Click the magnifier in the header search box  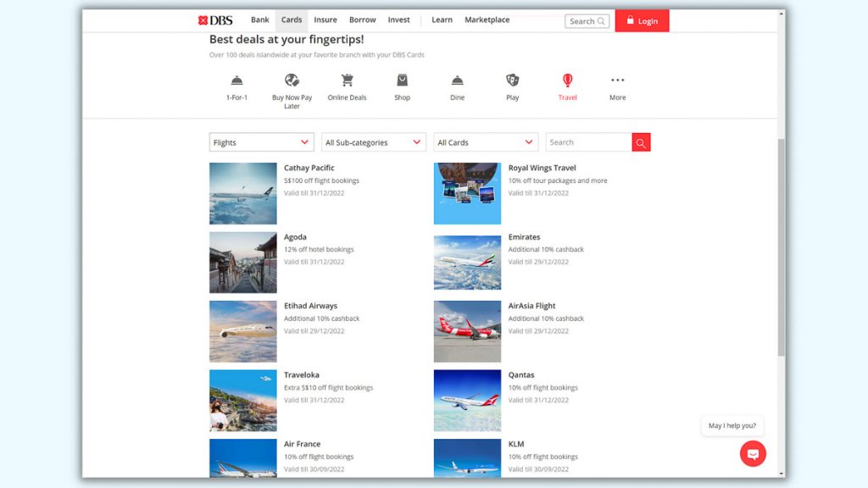pos(601,21)
